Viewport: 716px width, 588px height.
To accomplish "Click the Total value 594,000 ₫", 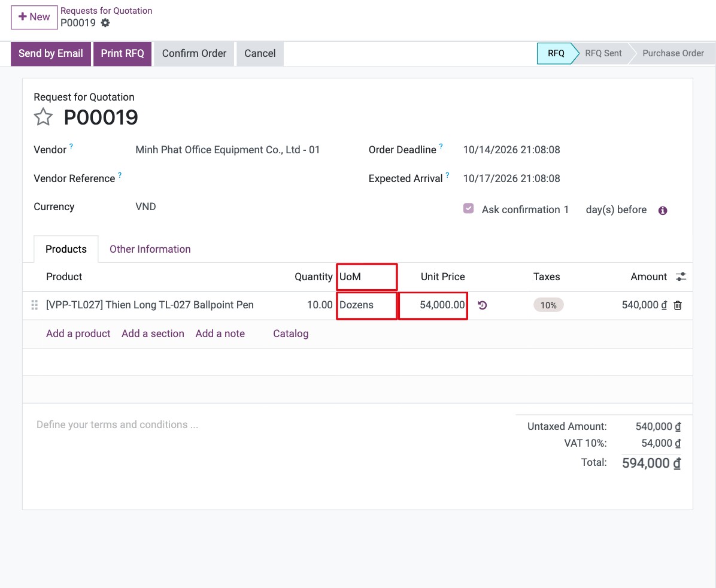I will 651,463.
